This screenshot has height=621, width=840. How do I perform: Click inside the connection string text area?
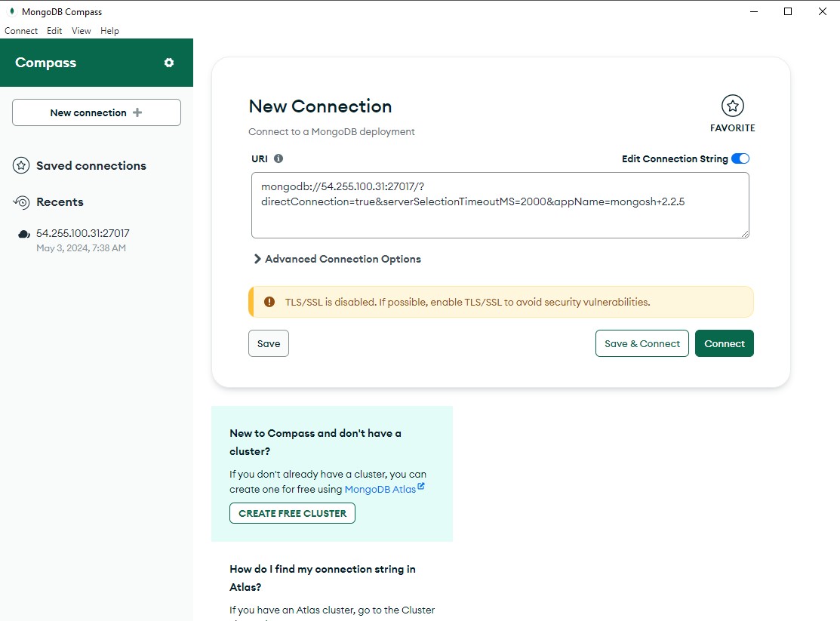tap(500, 204)
